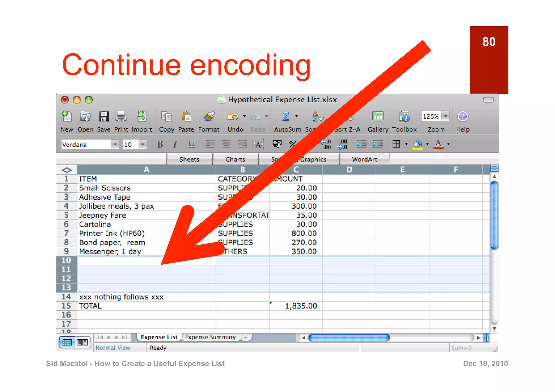
Task: Select cell containing 1,835.00 total
Action: 296,306
